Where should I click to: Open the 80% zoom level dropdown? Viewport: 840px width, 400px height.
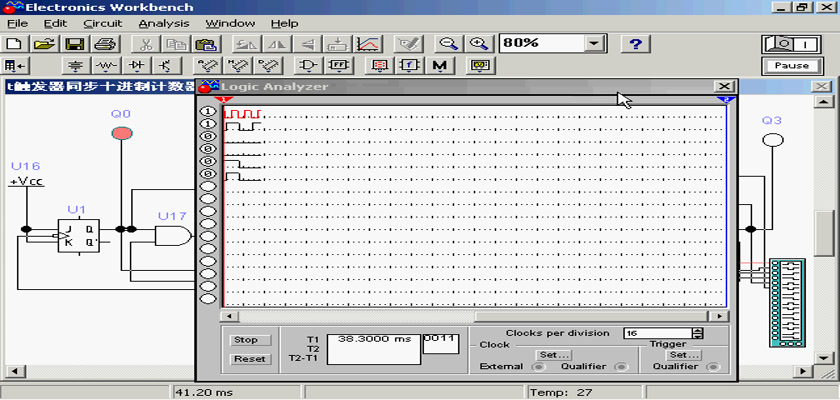(x=595, y=44)
